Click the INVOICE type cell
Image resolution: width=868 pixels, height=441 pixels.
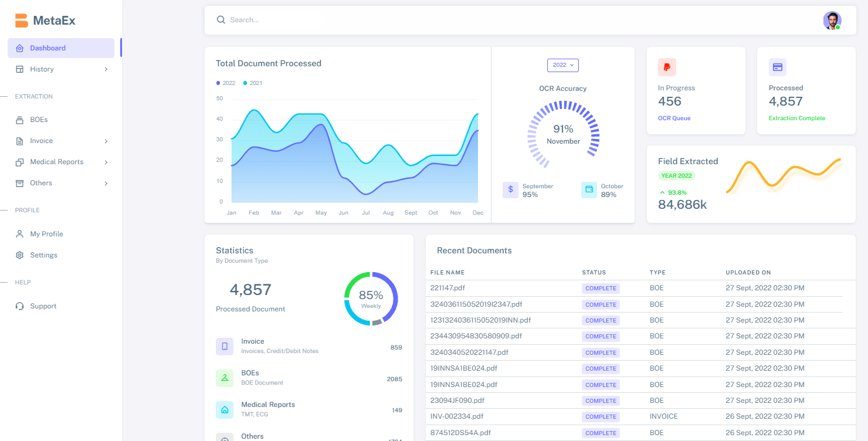(664, 416)
